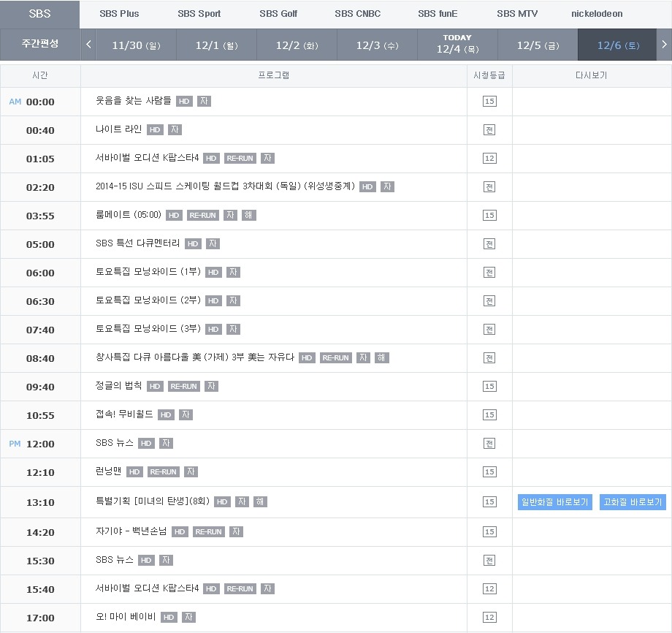
Task: Switch to SBS funE channel
Action: 438,14
